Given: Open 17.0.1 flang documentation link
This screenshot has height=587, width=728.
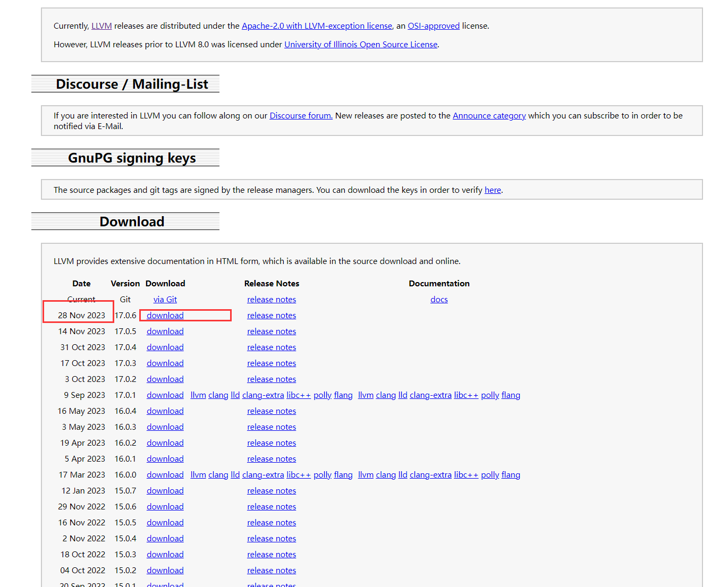Looking at the screenshot, I should (x=511, y=395).
